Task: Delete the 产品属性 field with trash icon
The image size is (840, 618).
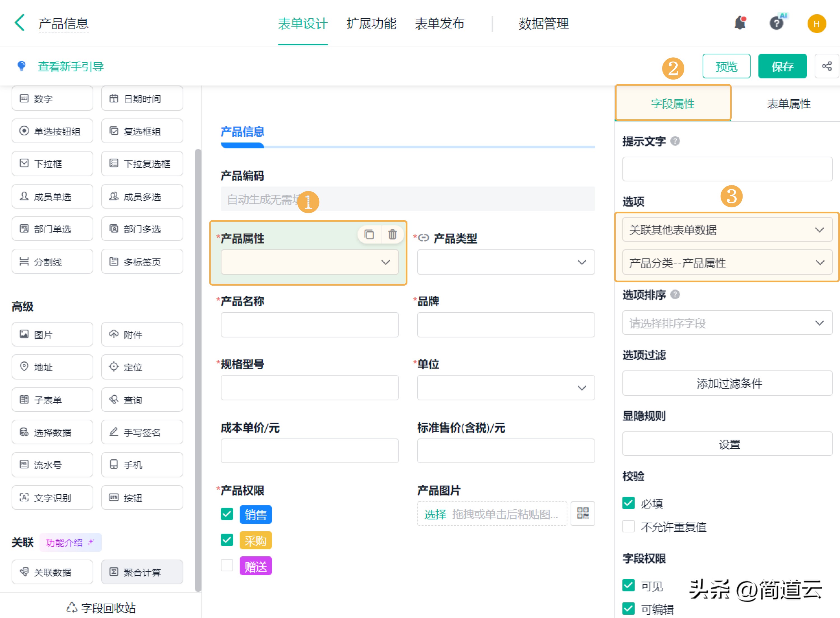Action: pyautogui.click(x=392, y=235)
